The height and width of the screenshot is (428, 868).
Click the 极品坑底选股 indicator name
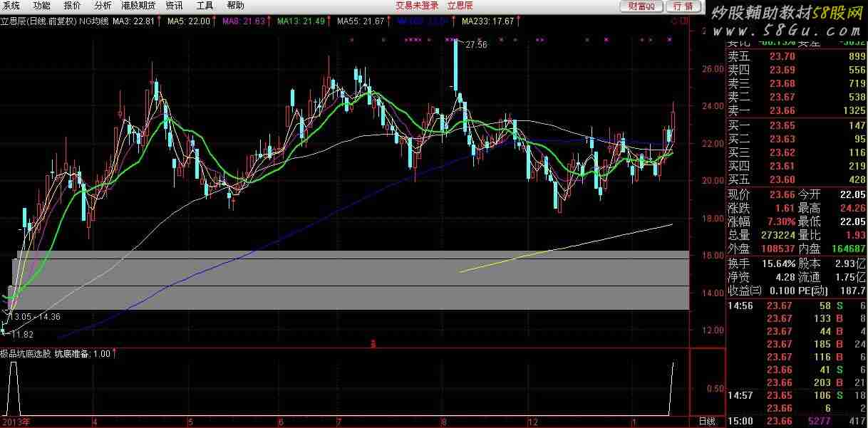(25, 353)
